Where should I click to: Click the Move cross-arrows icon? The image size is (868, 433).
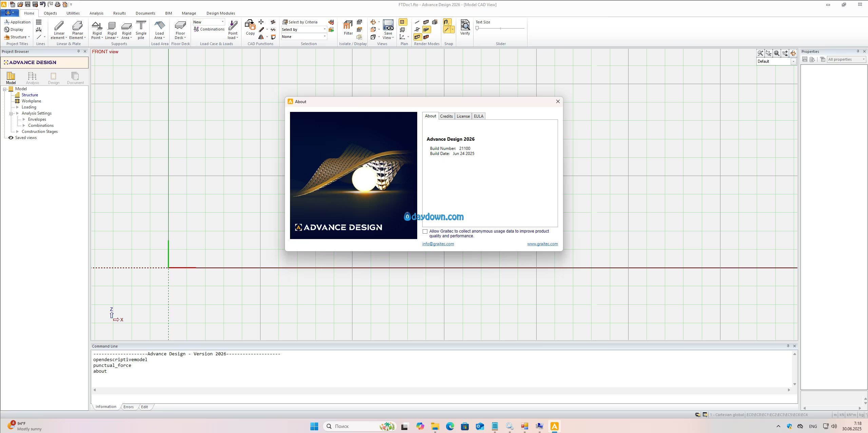tap(261, 22)
